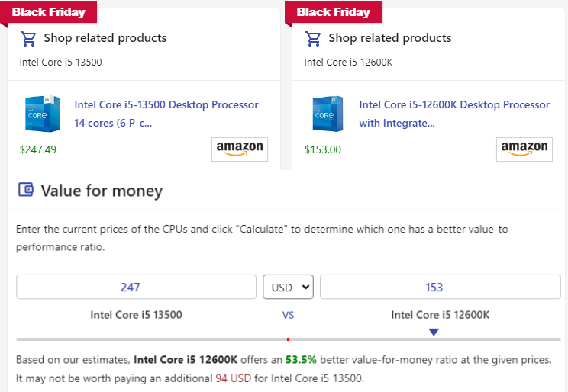
Task: Click the $247.49 price text
Action: click(x=38, y=149)
